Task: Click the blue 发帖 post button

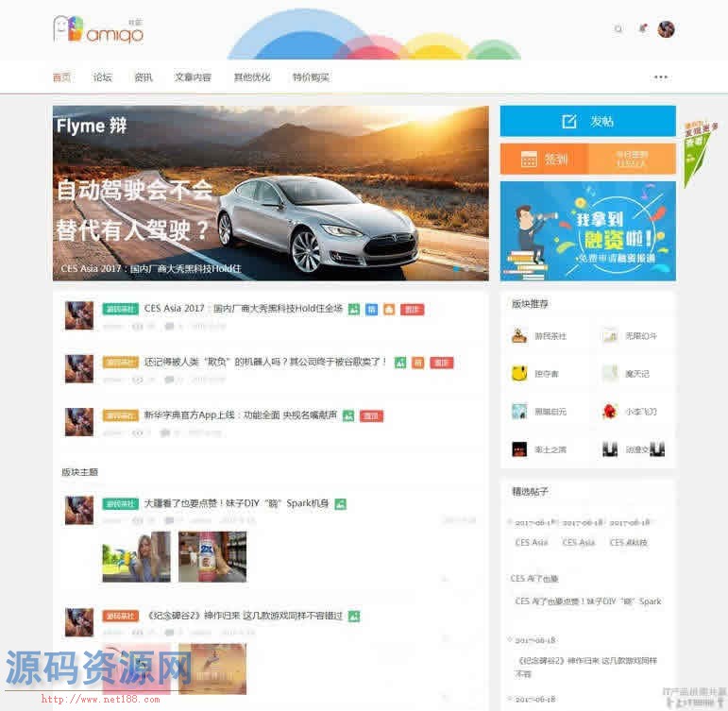Action: point(588,121)
